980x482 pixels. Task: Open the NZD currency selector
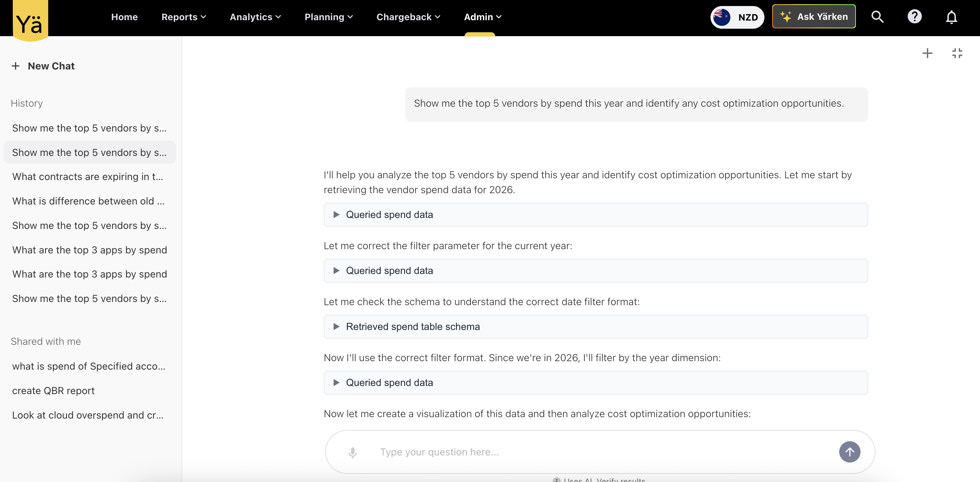(737, 17)
